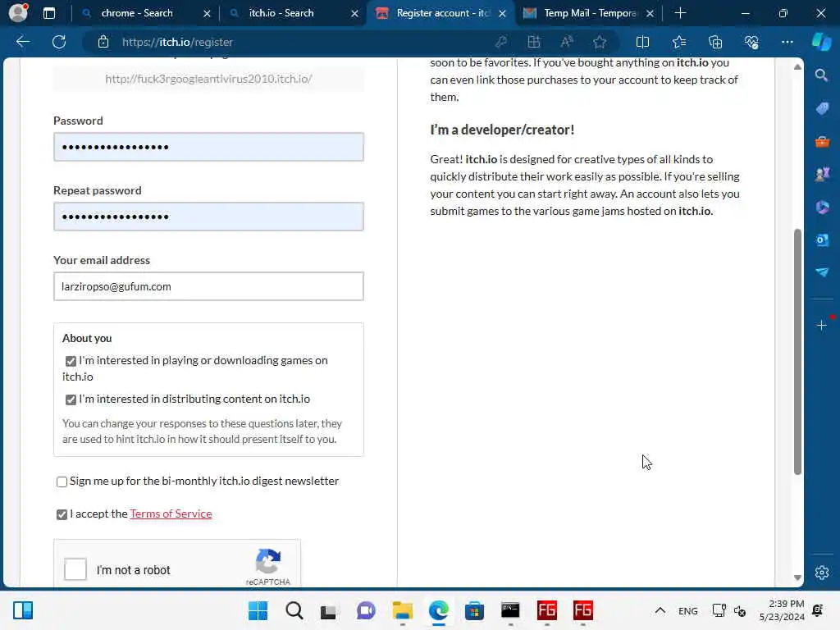Focus the Repeat password field

pos(208,217)
